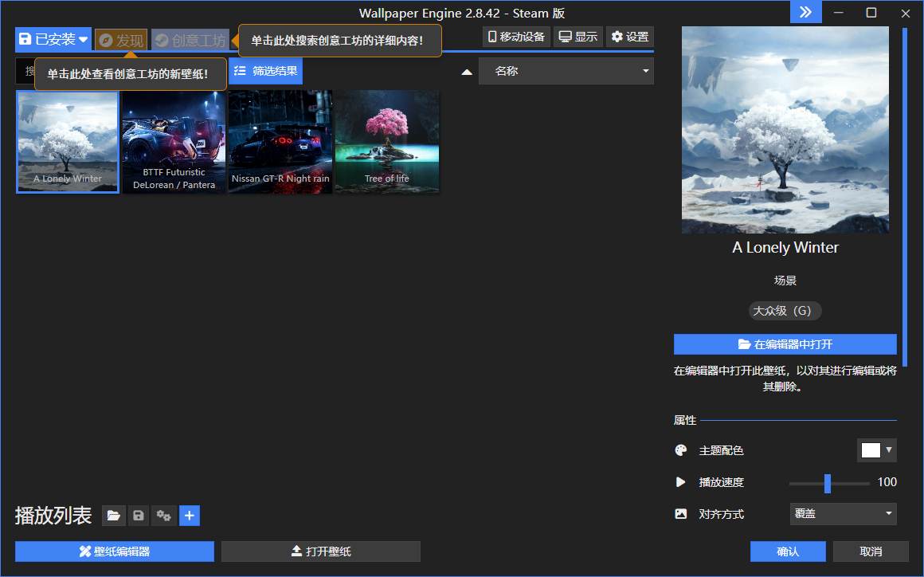Click the playback speed value 100
924x577 pixels.
(887, 482)
